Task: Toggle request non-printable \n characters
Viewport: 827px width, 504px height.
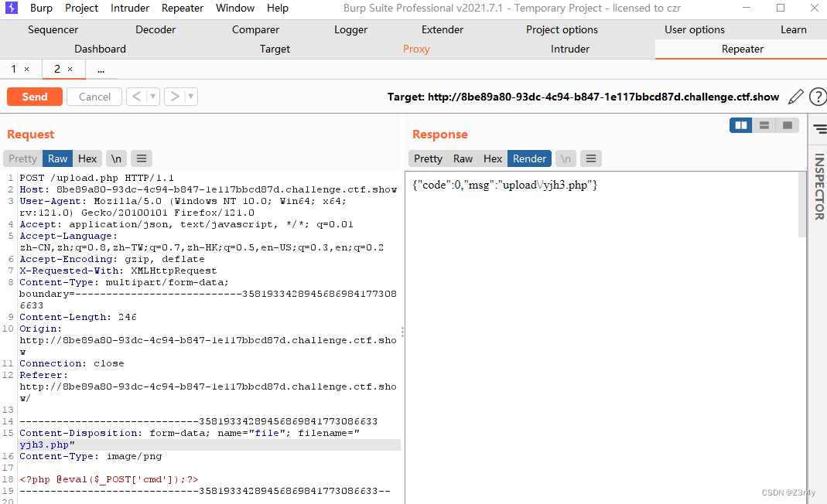Action: tap(116, 158)
